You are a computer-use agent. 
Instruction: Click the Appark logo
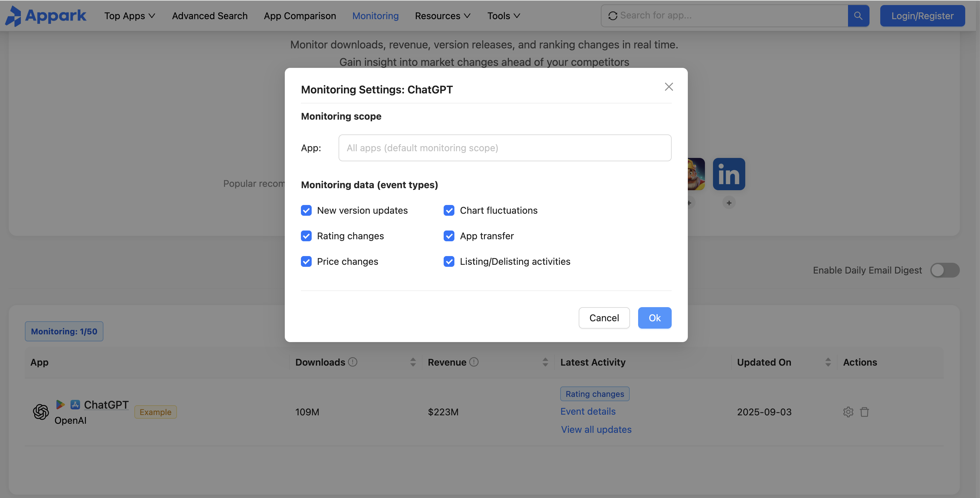pos(46,15)
